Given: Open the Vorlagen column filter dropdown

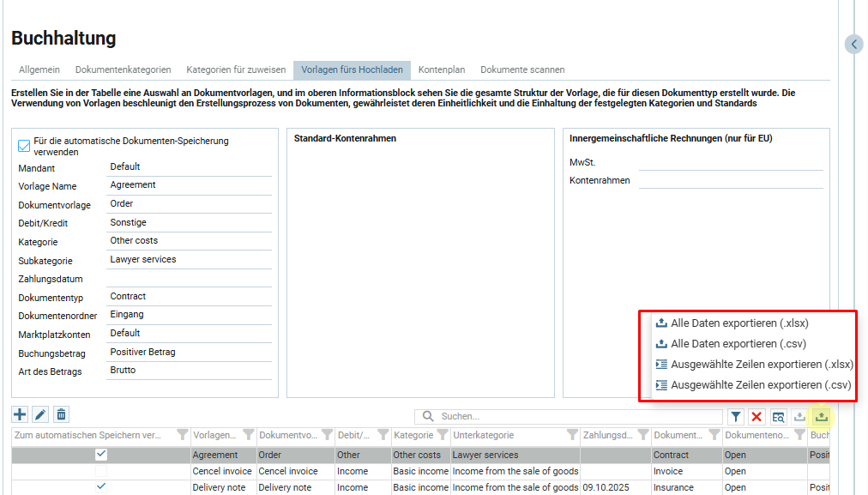Looking at the screenshot, I should pyautogui.click(x=249, y=435).
